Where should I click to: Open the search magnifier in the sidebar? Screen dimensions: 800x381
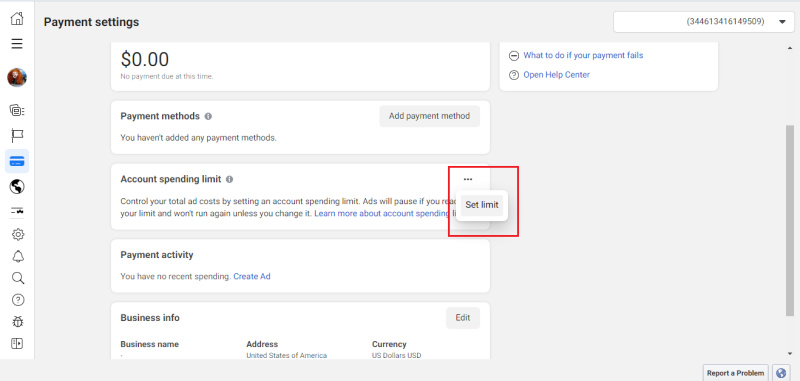pos(17,278)
